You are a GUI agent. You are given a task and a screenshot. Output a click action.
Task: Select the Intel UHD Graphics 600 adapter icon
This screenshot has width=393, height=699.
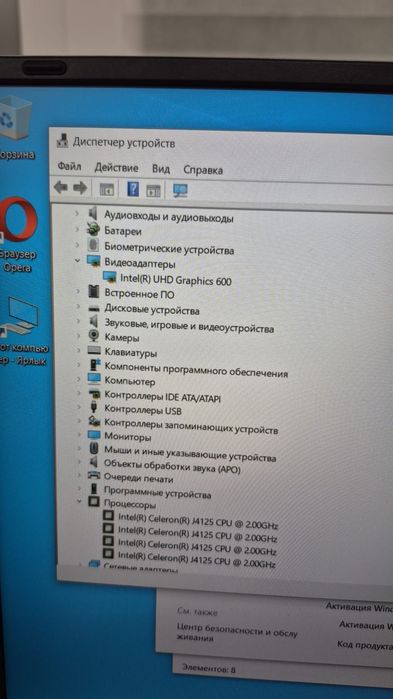[110, 277]
